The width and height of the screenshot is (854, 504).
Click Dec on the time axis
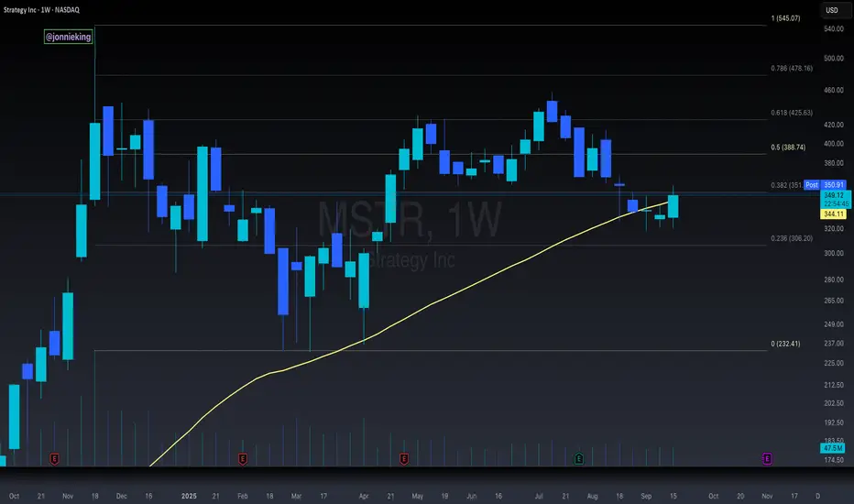122,496
